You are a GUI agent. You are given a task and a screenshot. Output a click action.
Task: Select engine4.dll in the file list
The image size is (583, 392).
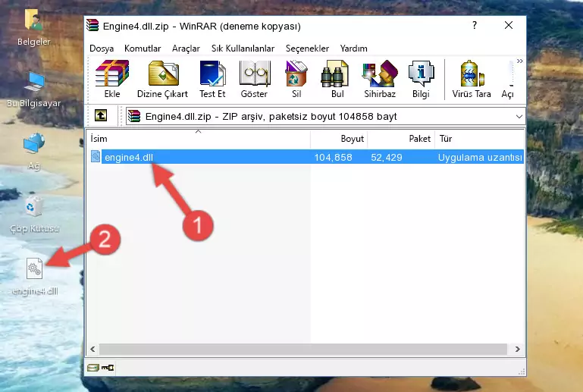[x=307, y=157]
